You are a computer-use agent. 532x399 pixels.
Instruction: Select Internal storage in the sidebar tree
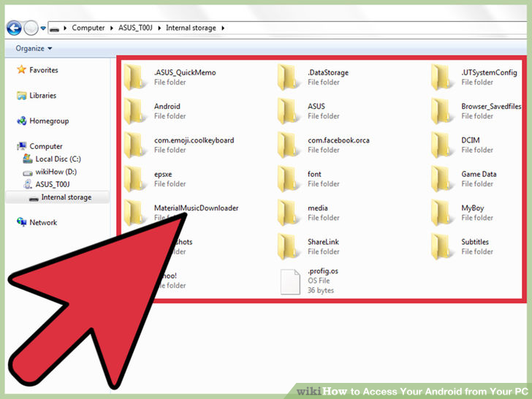pyautogui.click(x=66, y=197)
